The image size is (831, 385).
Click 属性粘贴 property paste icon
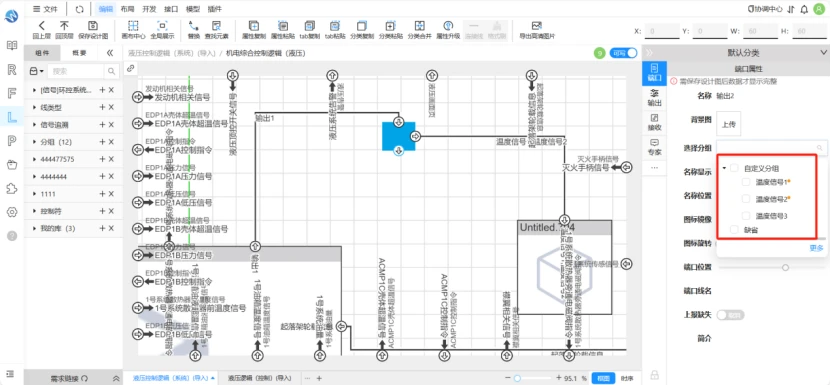tap(282, 25)
